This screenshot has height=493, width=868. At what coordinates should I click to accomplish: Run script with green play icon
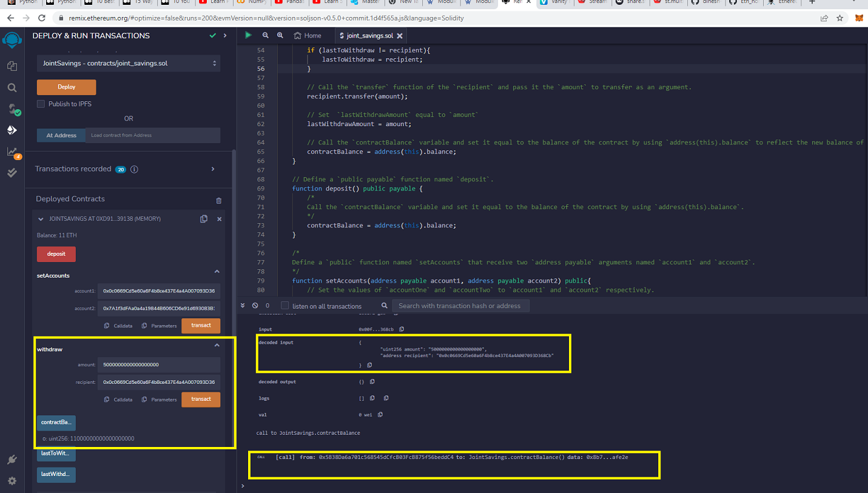pyautogui.click(x=248, y=35)
